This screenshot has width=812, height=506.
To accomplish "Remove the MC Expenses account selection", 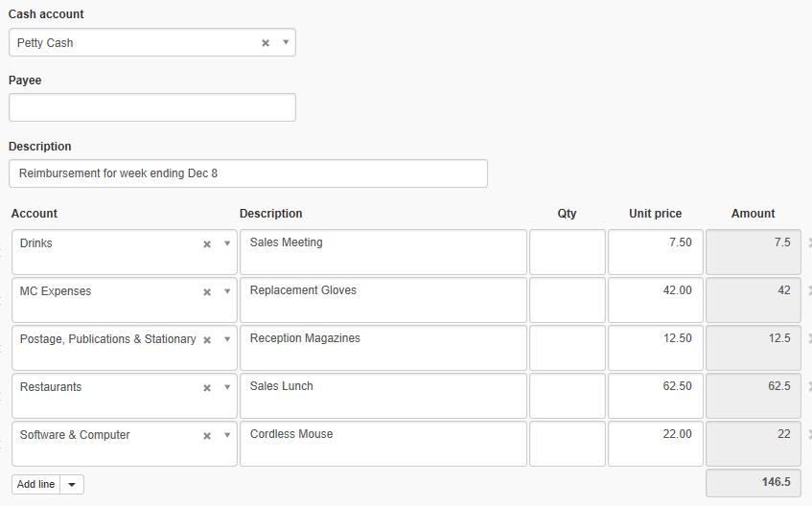I will click(x=207, y=292).
